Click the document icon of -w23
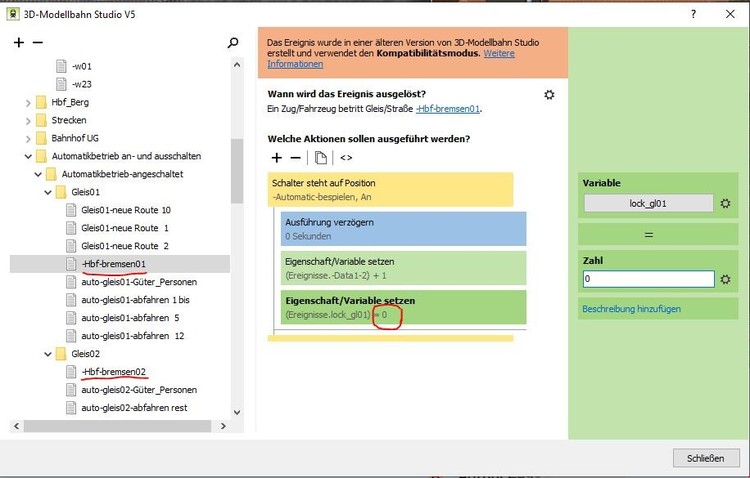This screenshot has height=478, width=750. [61, 84]
